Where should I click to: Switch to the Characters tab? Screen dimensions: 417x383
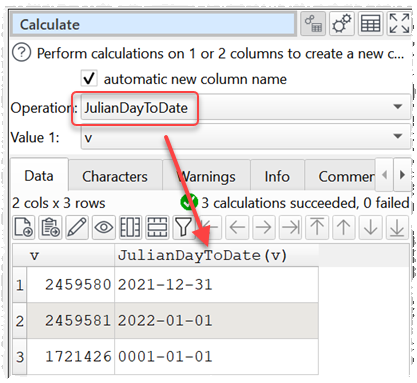115,176
